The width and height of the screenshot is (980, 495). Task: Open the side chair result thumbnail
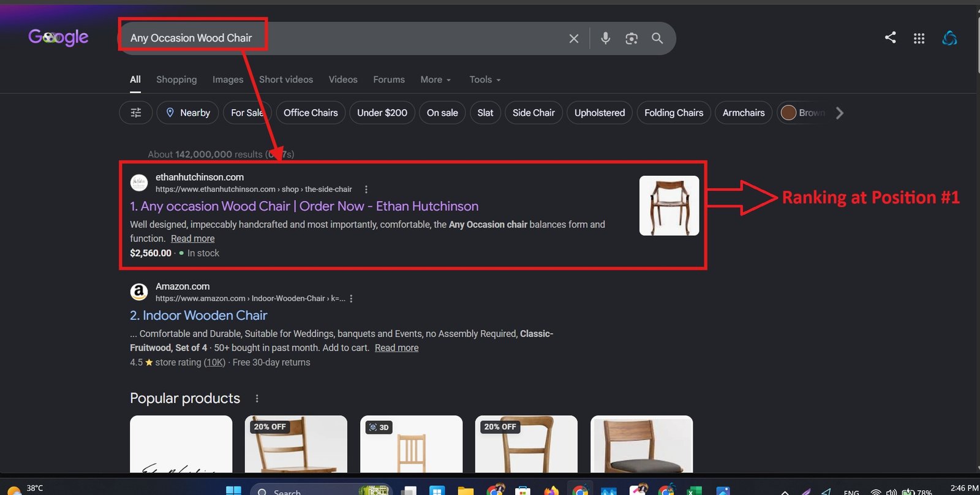[x=669, y=206]
